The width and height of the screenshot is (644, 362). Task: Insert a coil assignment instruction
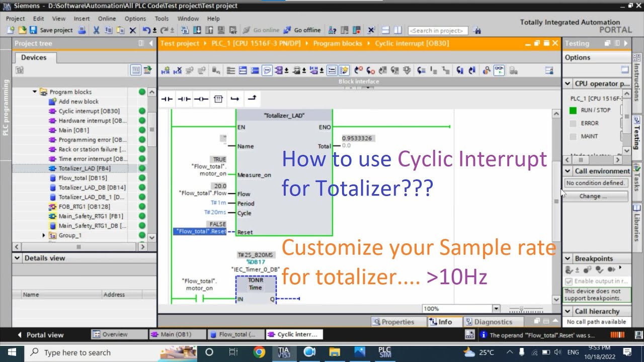pyautogui.click(x=201, y=99)
